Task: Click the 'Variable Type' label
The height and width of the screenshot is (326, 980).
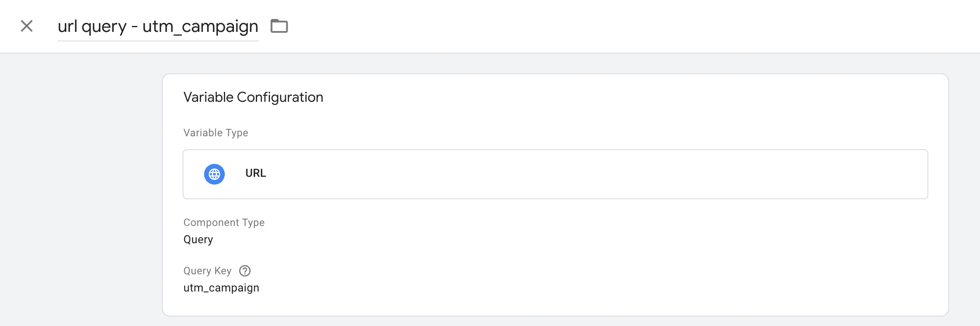Action: pos(216,133)
